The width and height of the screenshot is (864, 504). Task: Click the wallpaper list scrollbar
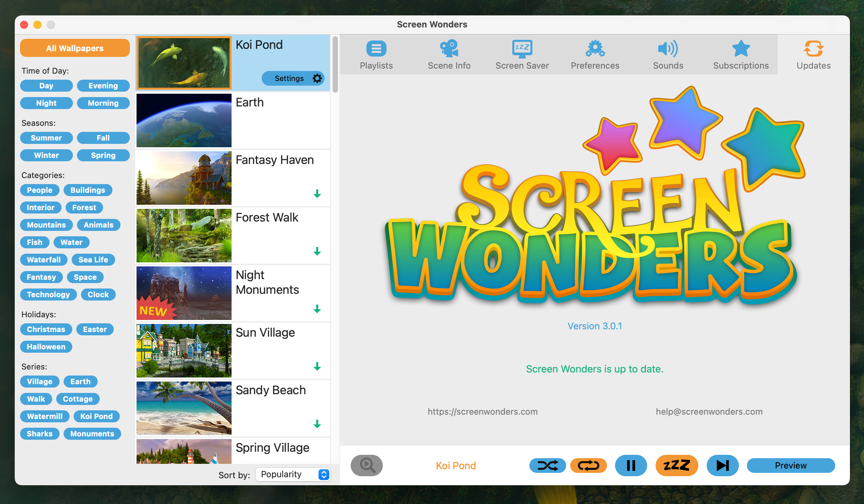[x=335, y=65]
